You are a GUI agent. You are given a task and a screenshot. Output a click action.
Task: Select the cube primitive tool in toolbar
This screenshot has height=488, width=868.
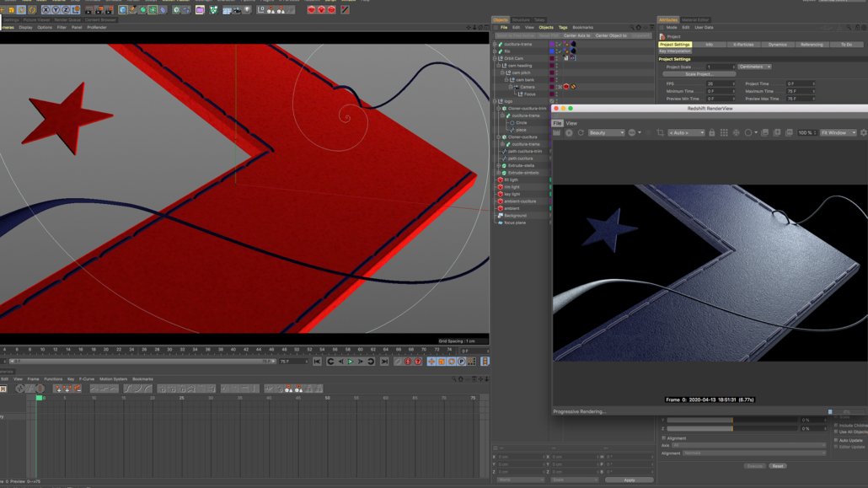point(123,10)
